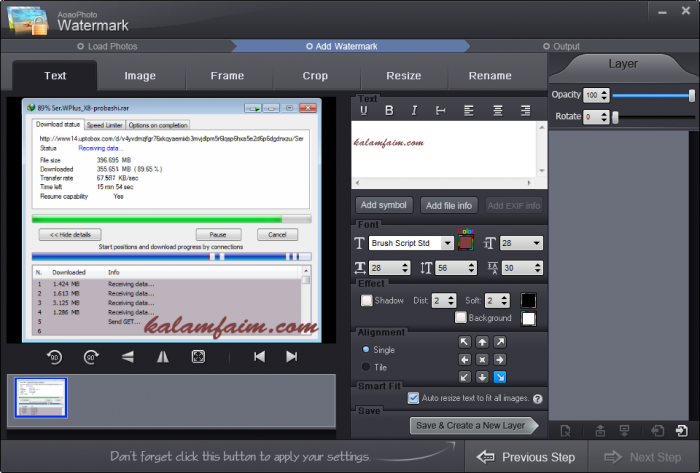
Task: Flip the photo horizontally
Action: pos(163,357)
